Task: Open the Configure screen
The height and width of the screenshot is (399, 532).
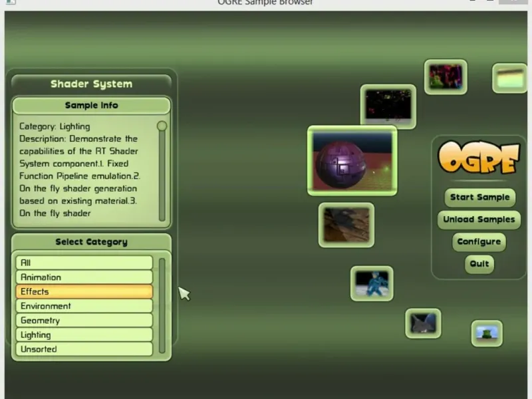Action: 479,241
